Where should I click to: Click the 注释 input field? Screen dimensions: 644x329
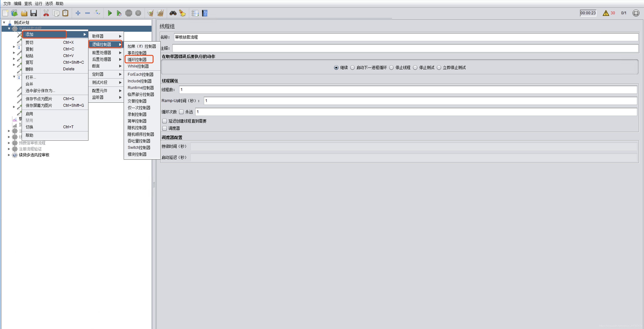point(405,48)
